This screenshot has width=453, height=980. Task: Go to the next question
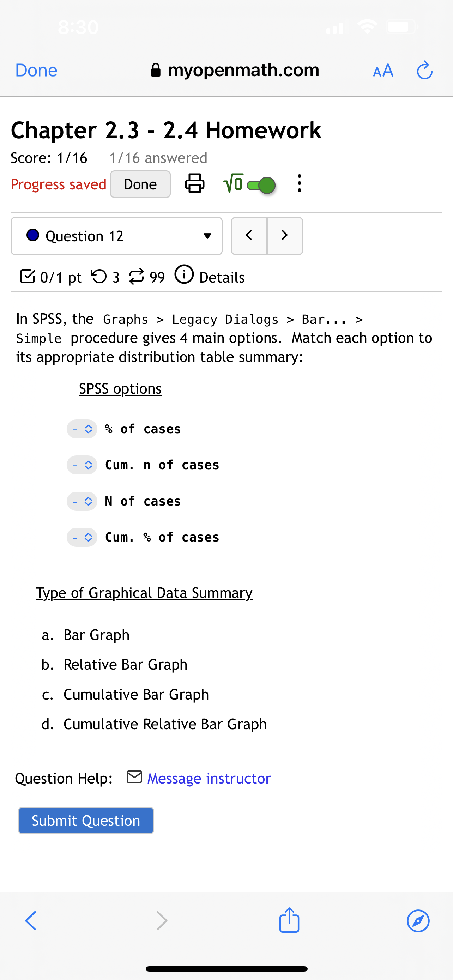[284, 236]
